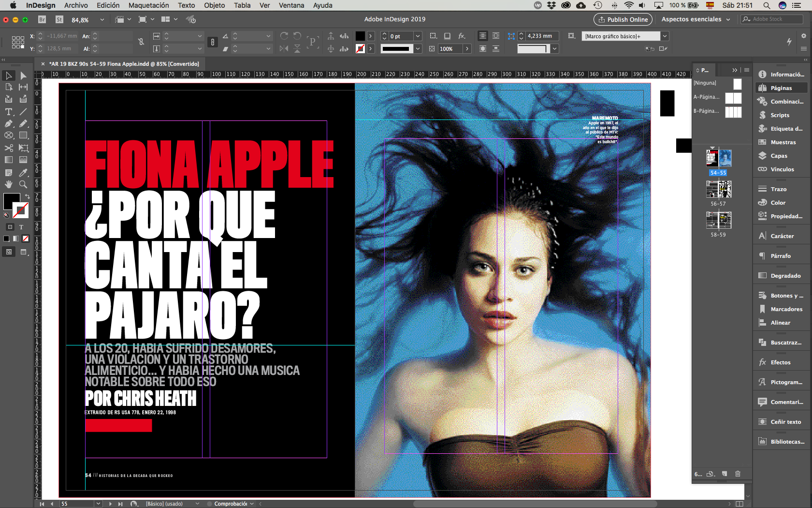The width and height of the screenshot is (812, 508).
Task: Select the Pencil tool
Action: [23, 123]
